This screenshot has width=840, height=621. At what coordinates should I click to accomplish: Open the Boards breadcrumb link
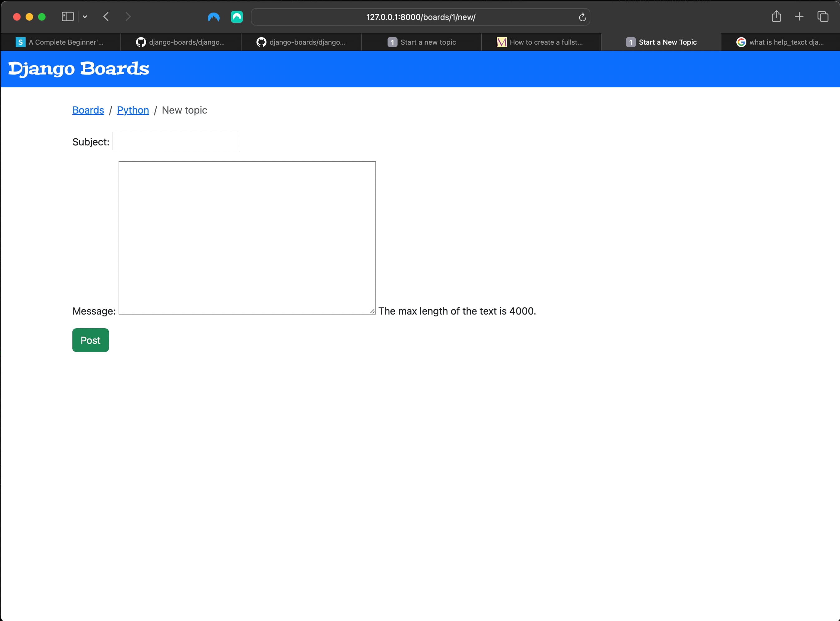(x=88, y=110)
